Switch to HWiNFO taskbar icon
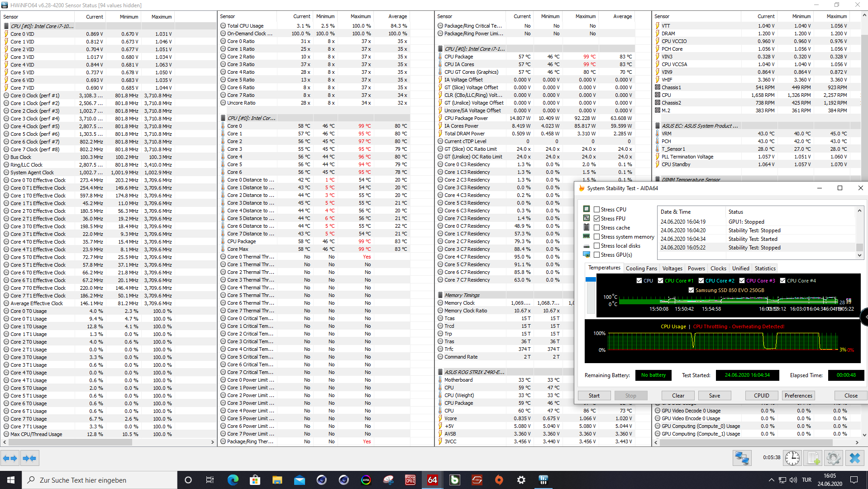Viewport: 868px width, 489px height. coord(544,480)
